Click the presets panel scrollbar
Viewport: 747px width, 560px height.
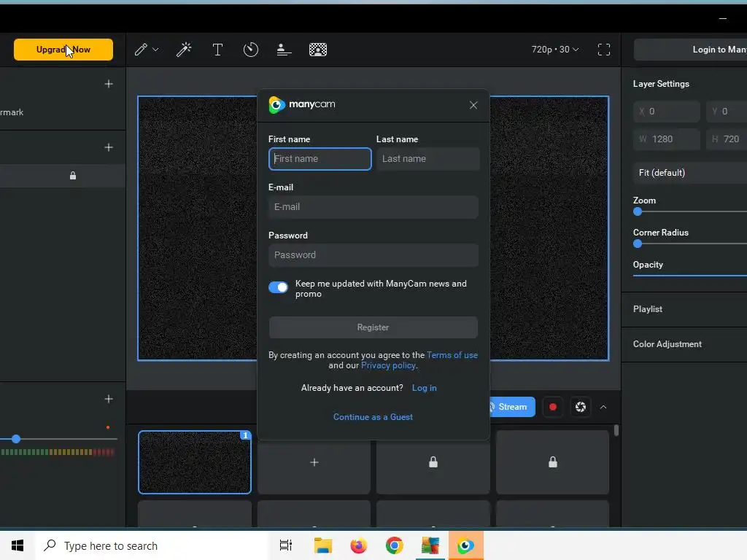[616, 430]
